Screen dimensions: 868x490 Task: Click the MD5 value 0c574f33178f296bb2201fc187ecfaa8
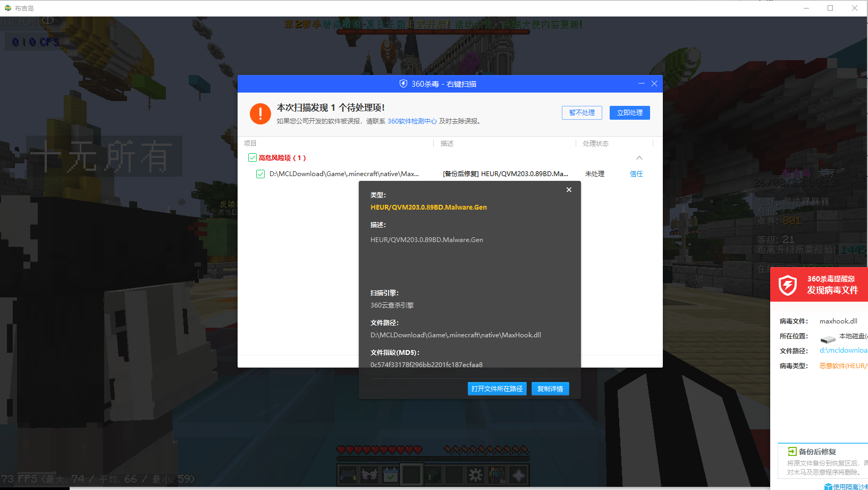point(426,365)
